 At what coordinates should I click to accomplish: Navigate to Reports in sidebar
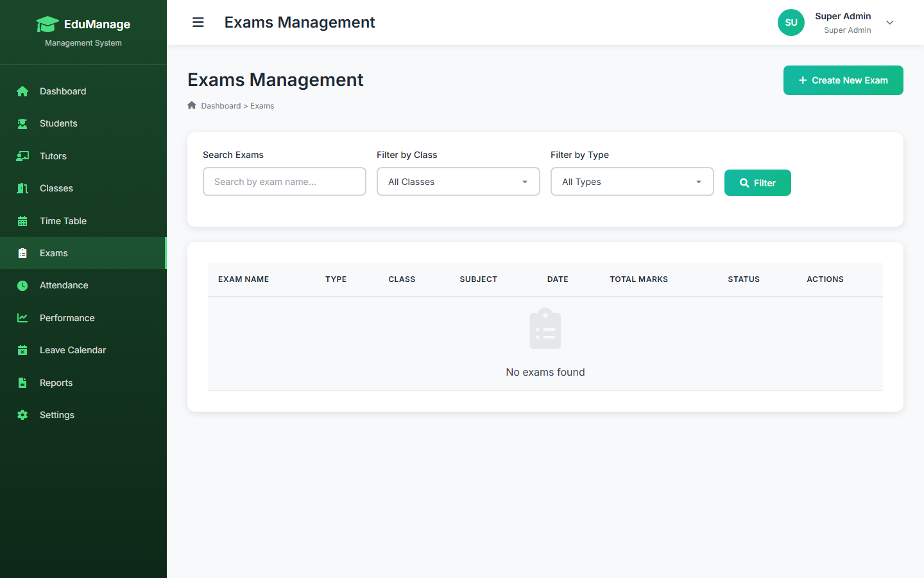83,383
